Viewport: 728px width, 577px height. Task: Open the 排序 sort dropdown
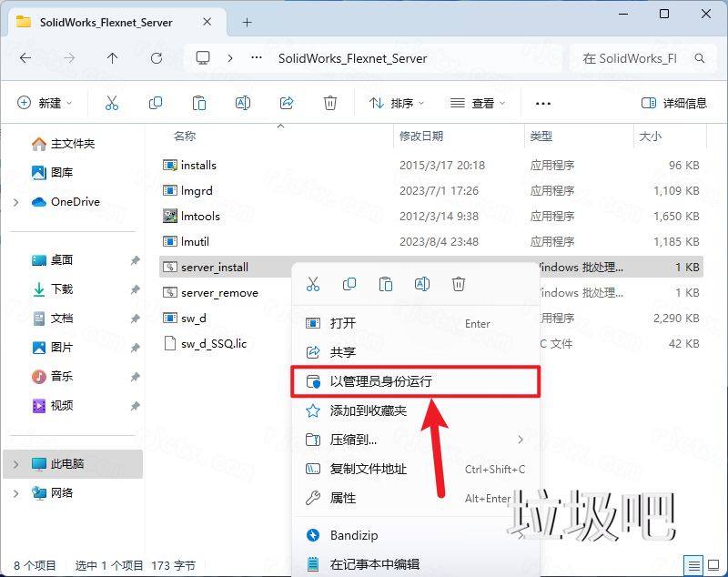395,103
